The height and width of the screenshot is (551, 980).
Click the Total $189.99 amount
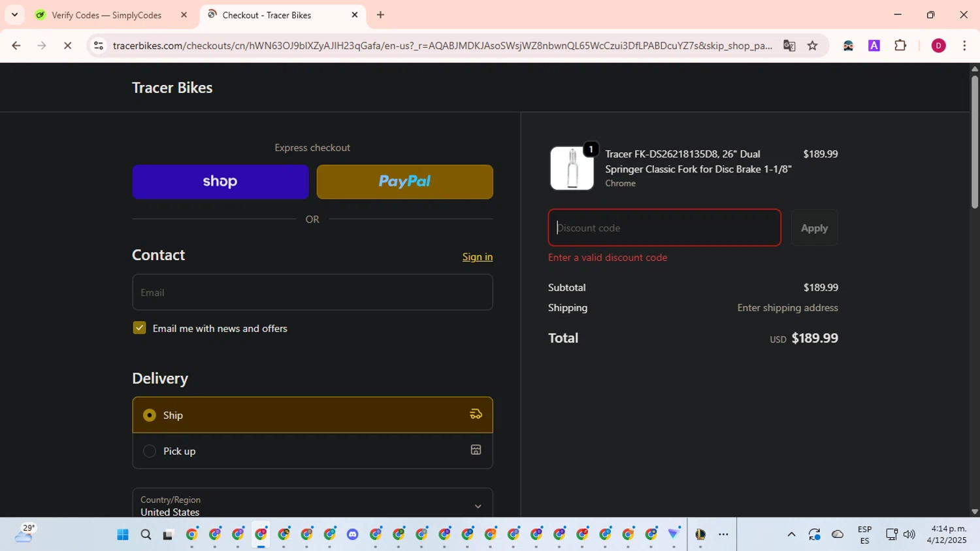point(815,338)
